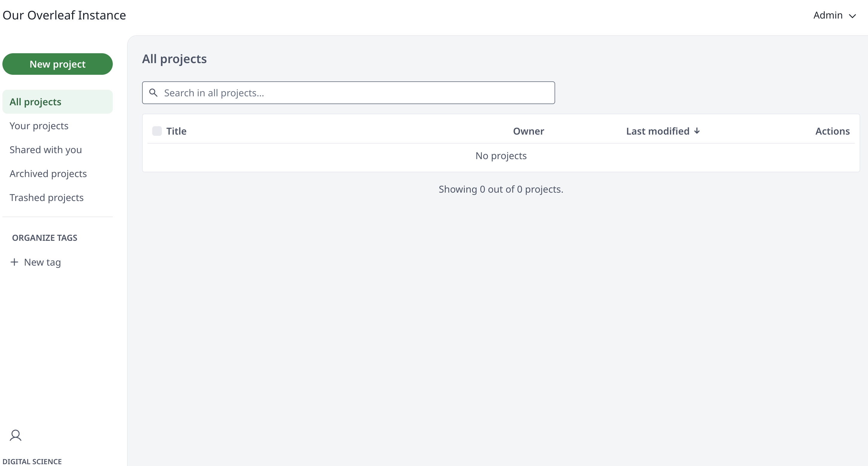Screen dimensions: 868x466
Task: Open Trashed projects list
Action: 46,197
